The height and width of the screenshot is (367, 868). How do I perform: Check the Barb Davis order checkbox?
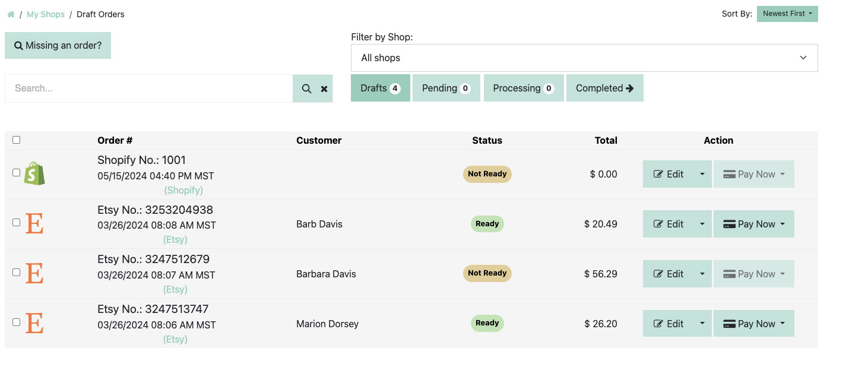(x=17, y=223)
